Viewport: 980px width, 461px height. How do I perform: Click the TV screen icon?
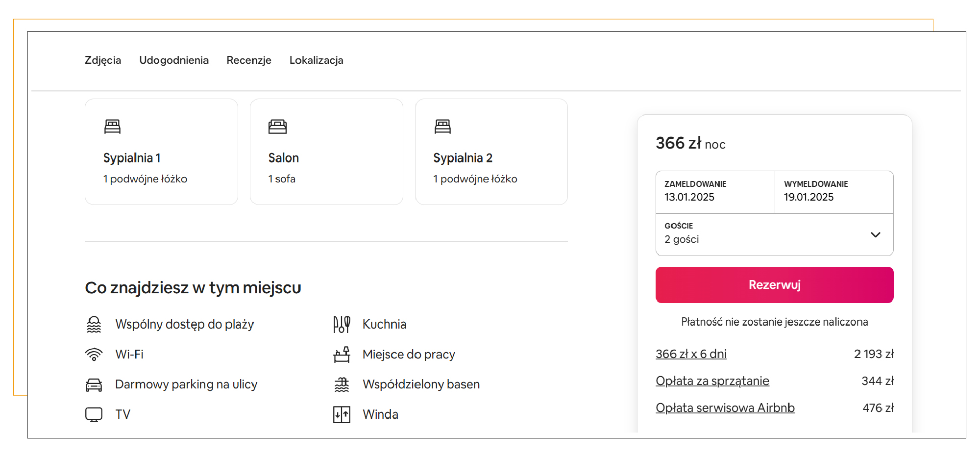tap(94, 414)
